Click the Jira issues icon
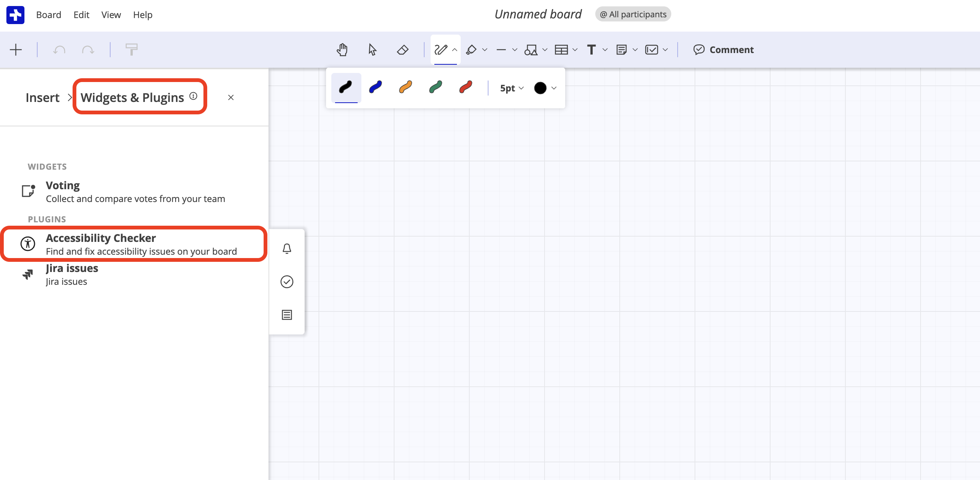The image size is (980, 480). [x=28, y=275]
